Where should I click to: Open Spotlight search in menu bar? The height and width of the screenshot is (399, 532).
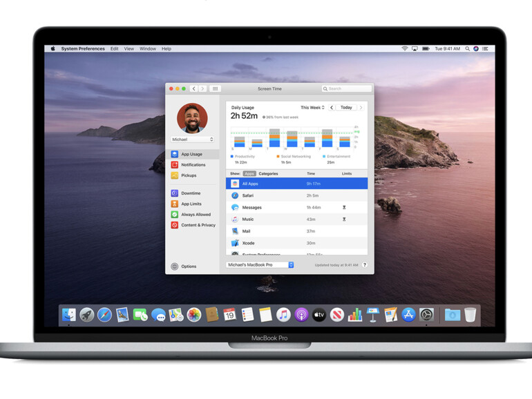(x=467, y=49)
